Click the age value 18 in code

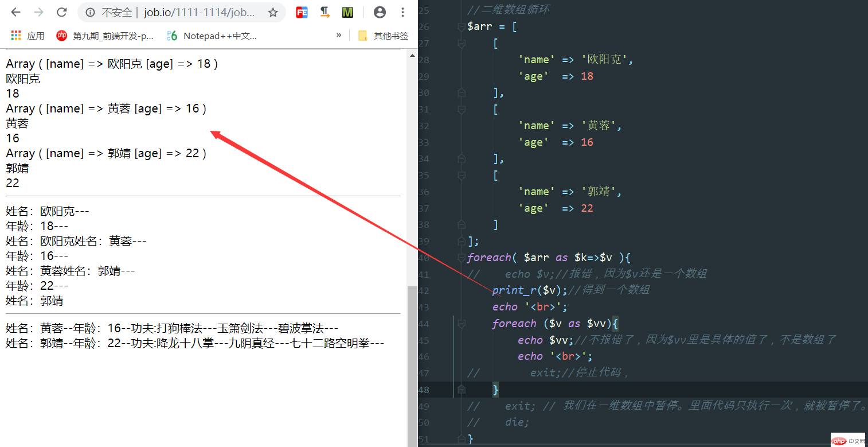587,76
